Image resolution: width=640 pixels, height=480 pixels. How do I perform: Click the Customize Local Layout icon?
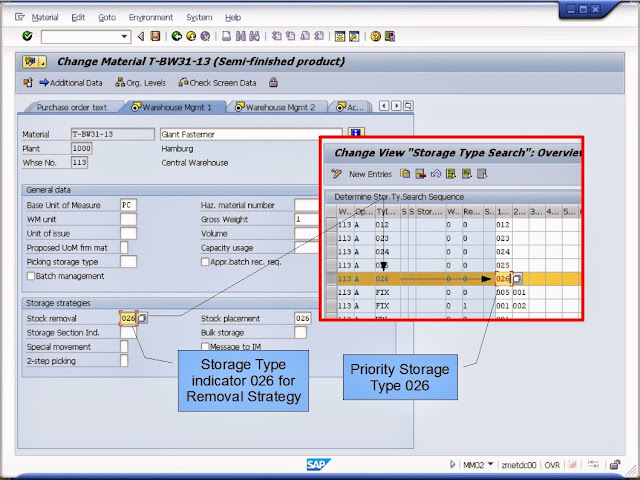coord(390,36)
